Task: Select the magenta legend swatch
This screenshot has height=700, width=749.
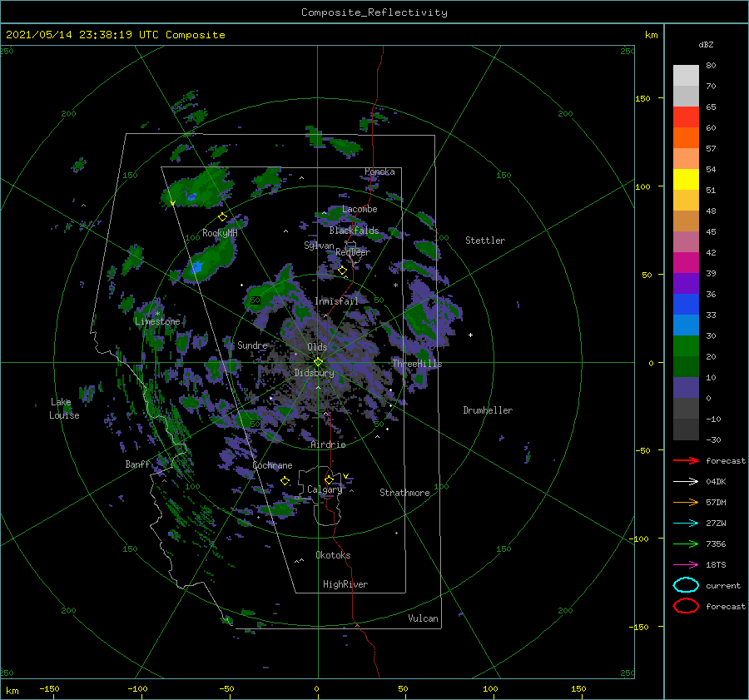Action: 686,262
